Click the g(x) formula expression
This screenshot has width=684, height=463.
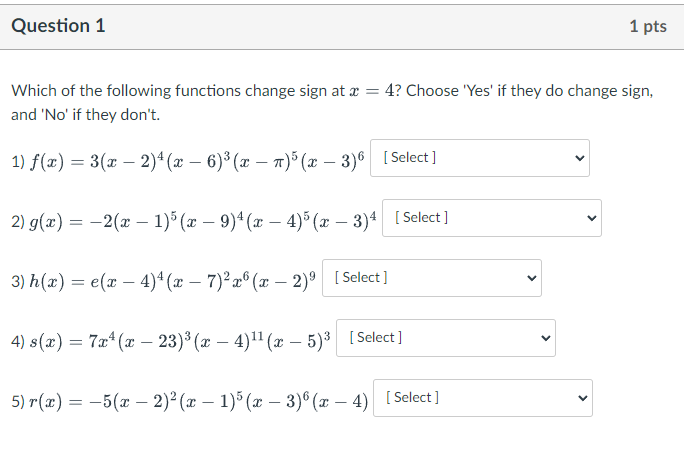202,221
